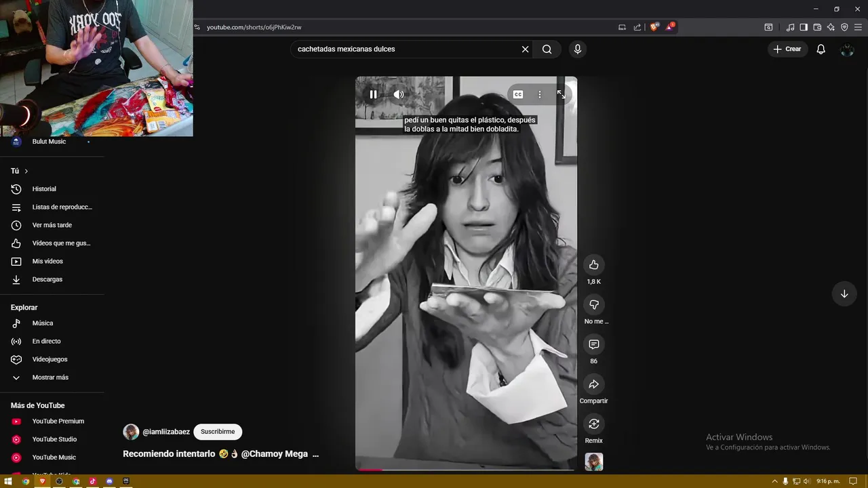This screenshot has height=488, width=868.
Task: Go to the next Short arrow
Action: [x=844, y=293]
